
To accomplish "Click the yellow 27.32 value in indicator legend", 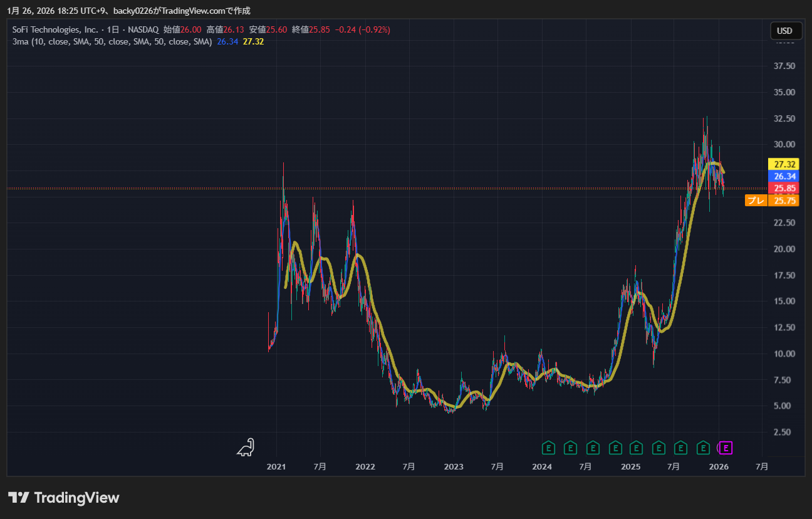I will (x=253, y=41).
